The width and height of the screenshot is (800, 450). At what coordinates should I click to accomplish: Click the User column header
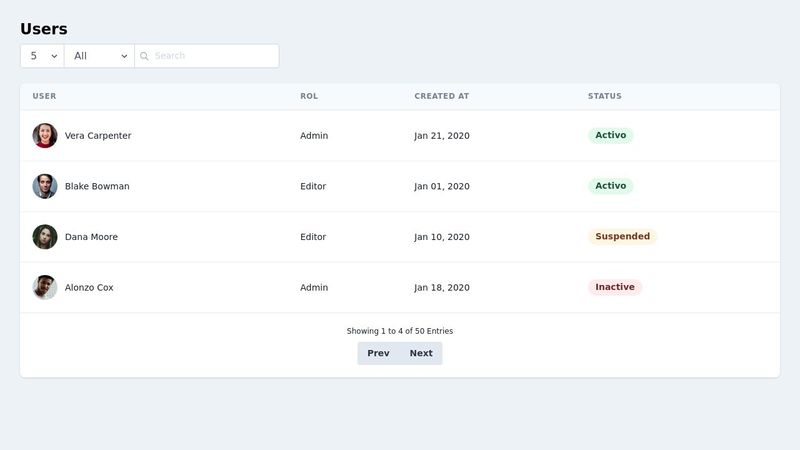(44, 97)
